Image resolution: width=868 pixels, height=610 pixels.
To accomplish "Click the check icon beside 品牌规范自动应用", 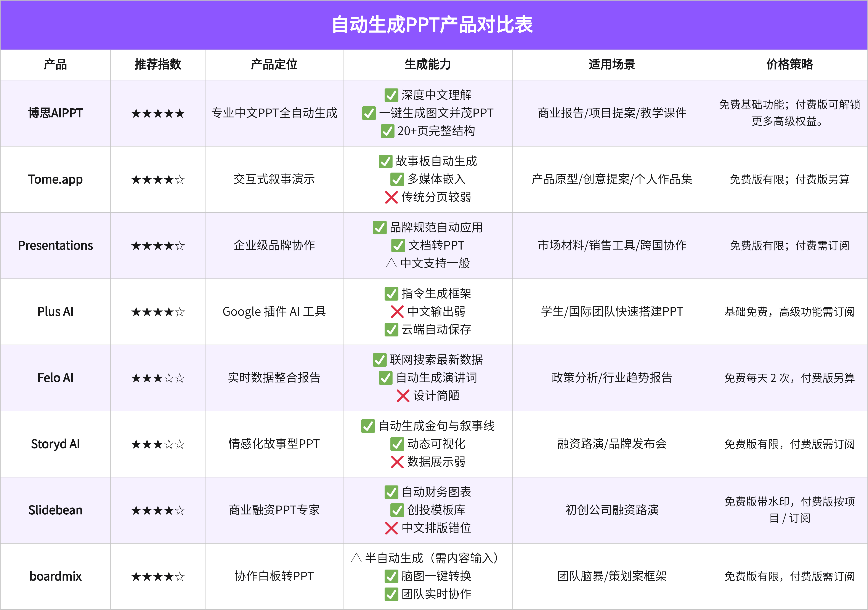I will pyautogui.click(x=380, y=227).
